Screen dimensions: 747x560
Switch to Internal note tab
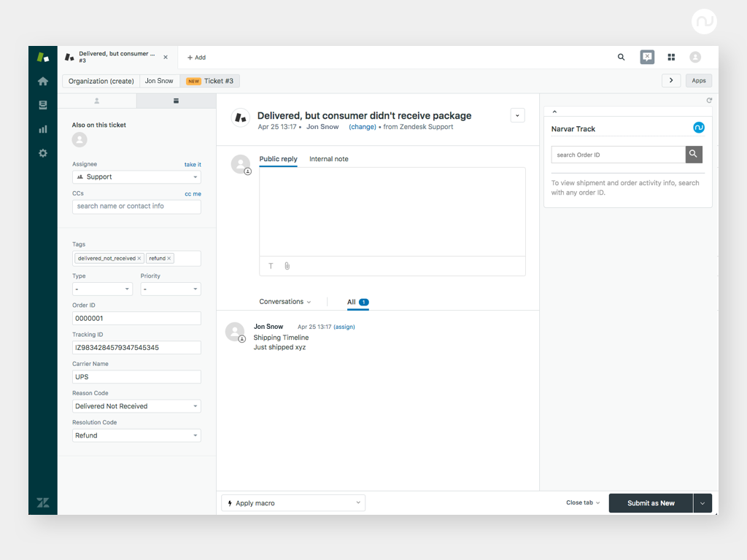tap(328, 159)
